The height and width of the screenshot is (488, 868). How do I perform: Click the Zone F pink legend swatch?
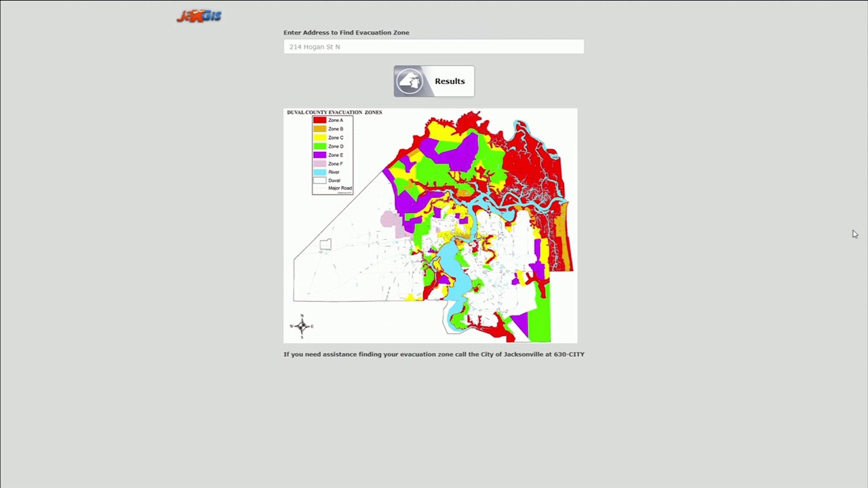click(x=319, y=164)
